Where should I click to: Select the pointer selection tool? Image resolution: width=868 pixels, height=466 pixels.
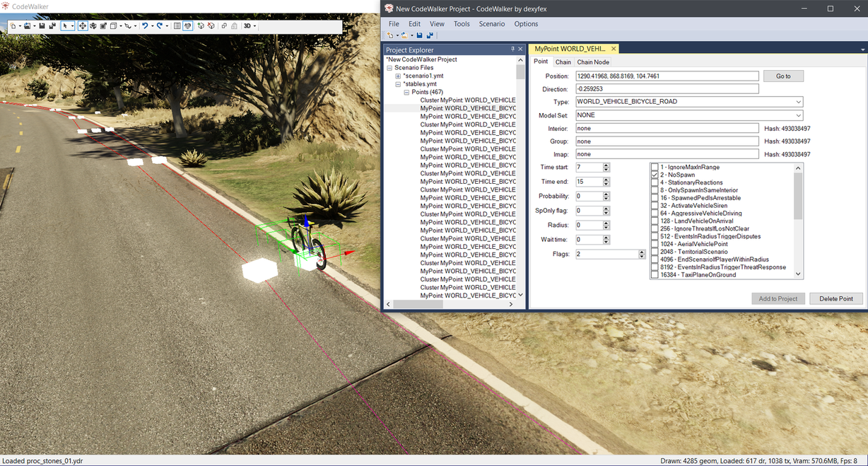coord(65,26)
